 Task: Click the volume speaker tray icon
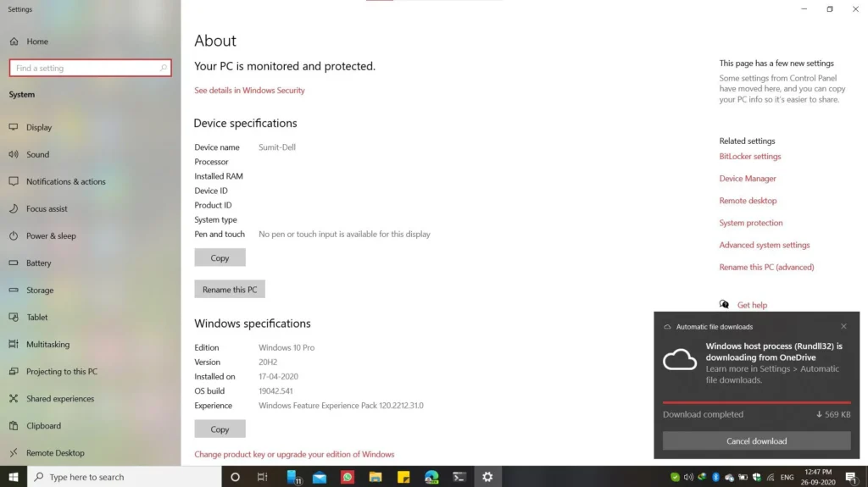688,477
